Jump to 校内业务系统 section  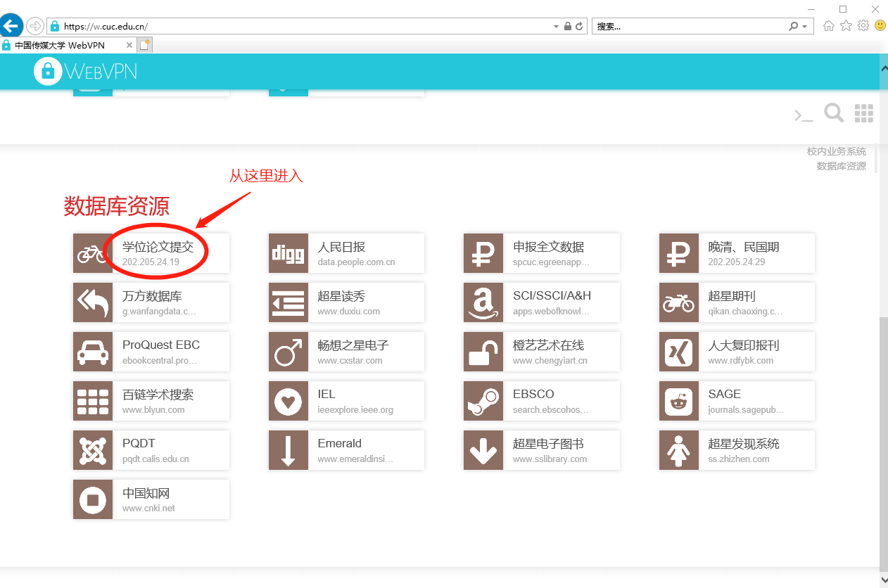(x=836, y=151)
